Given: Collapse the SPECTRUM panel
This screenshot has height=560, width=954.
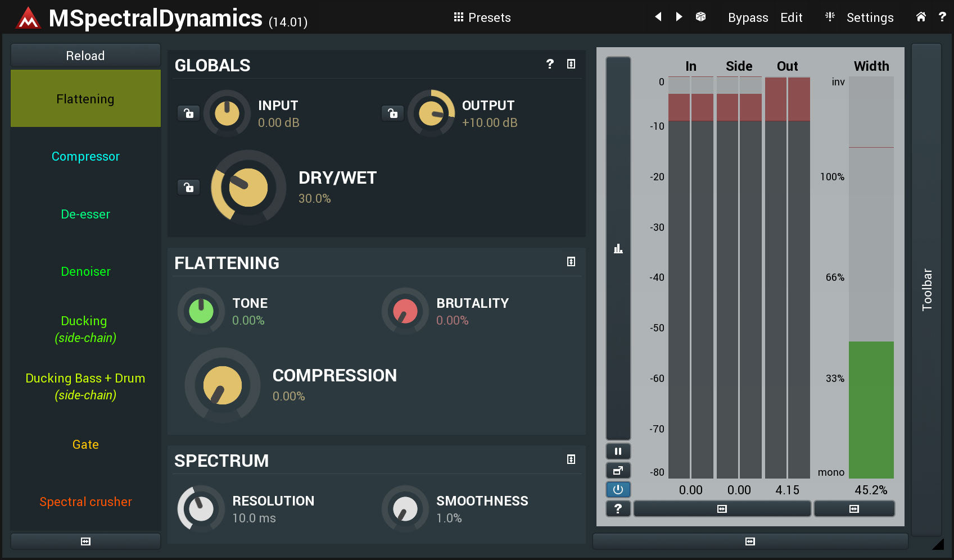Looking at the screenshot, I should click(571, 459).
